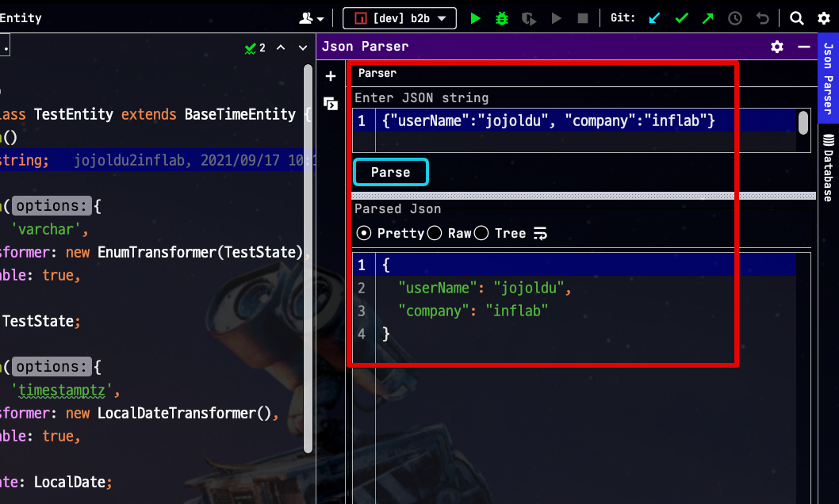Select the Json Parser sidebar tab
Viewport: 839px width, 504px height.
coord(828,75)
